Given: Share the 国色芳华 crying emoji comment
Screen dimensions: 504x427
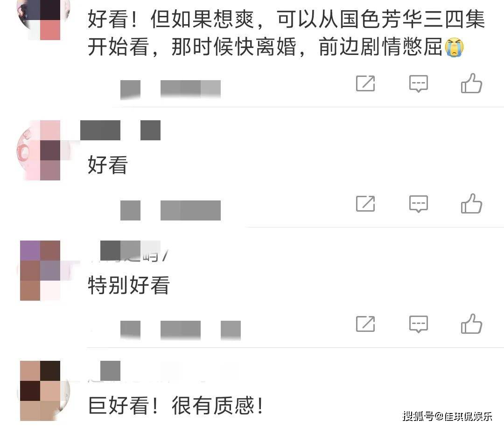Looking at the screenshot, I should click(x=365, y=83).
